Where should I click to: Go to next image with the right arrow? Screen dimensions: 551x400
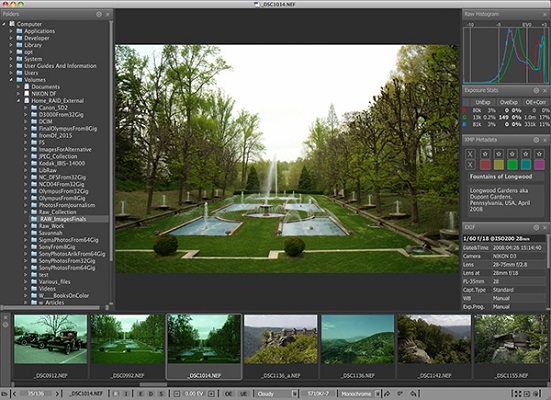[x=57, y=394]
